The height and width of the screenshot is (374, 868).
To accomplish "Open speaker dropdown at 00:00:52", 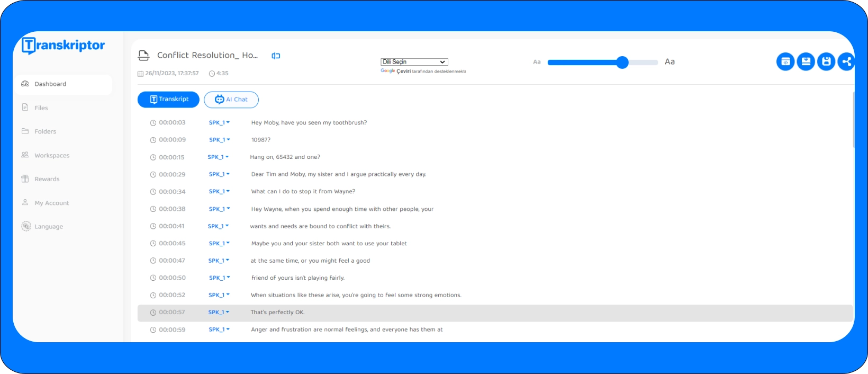I will (219, 295).
